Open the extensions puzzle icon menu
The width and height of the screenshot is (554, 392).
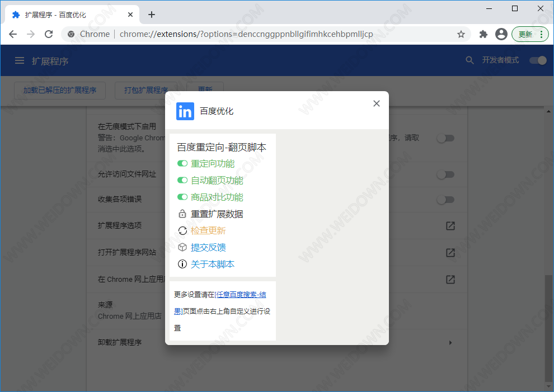[483, 34]
